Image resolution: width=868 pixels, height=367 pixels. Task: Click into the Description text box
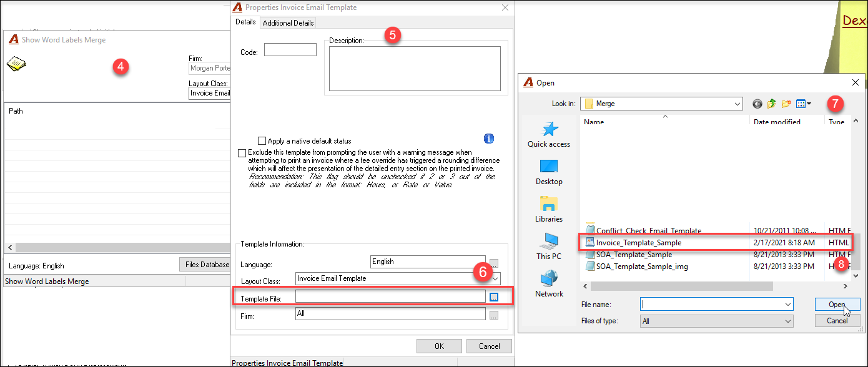[x=415, y=69]
